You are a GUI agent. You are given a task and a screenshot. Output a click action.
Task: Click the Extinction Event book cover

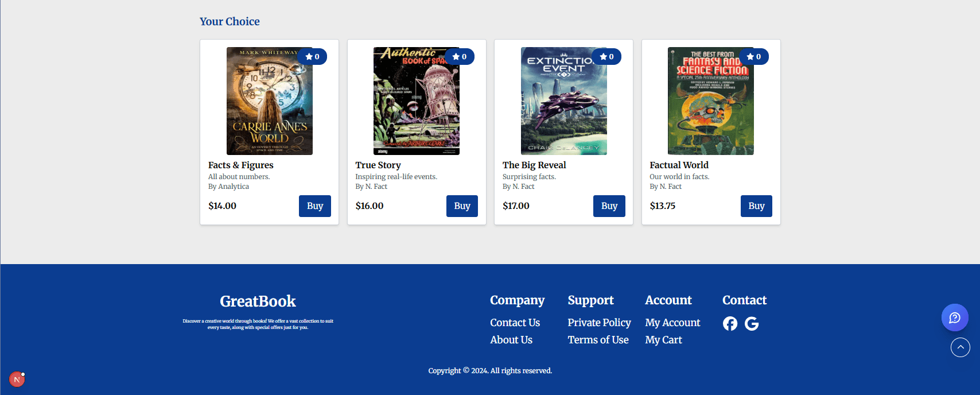[563, 101]
